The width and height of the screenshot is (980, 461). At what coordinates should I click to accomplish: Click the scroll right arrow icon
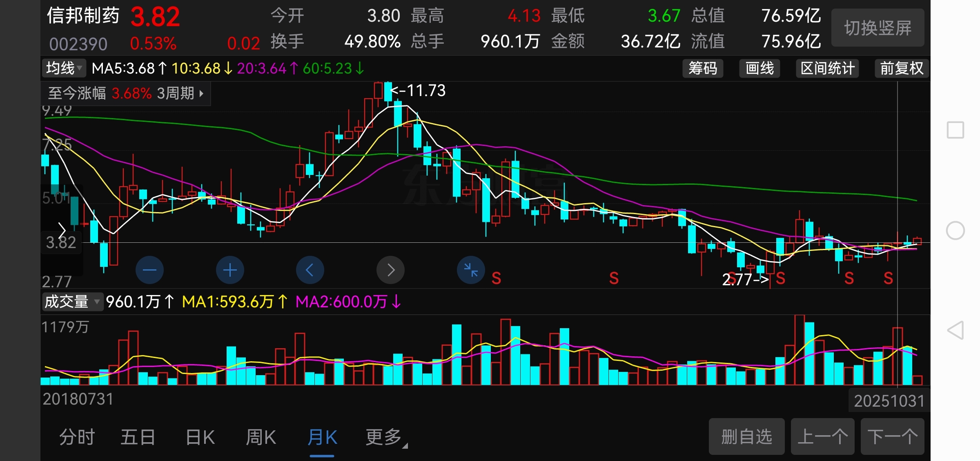390,270
